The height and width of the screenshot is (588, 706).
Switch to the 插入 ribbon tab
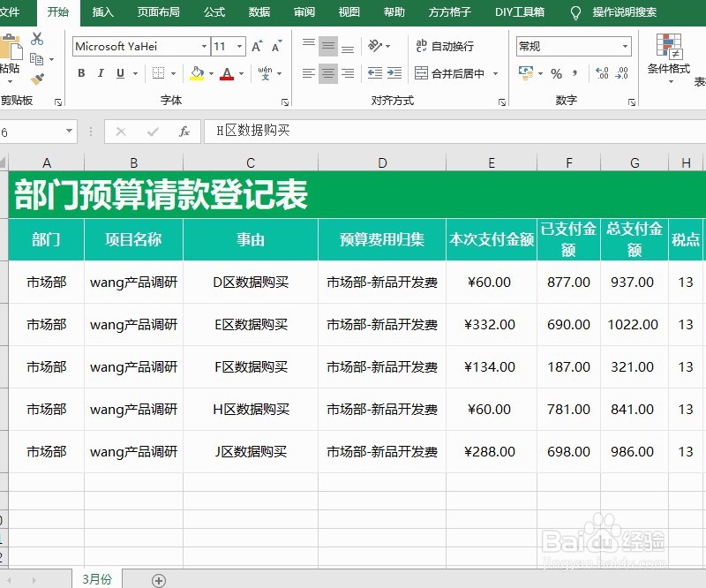point(102,12)
